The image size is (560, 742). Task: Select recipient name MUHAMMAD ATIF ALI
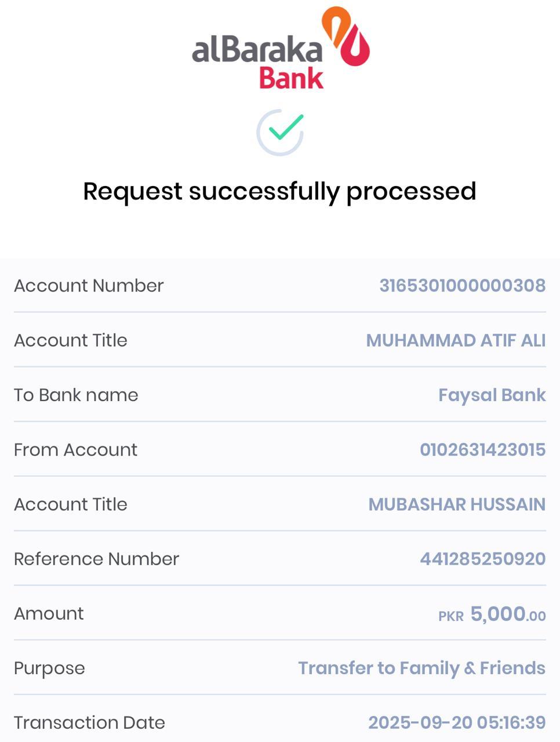click(456, 340)
